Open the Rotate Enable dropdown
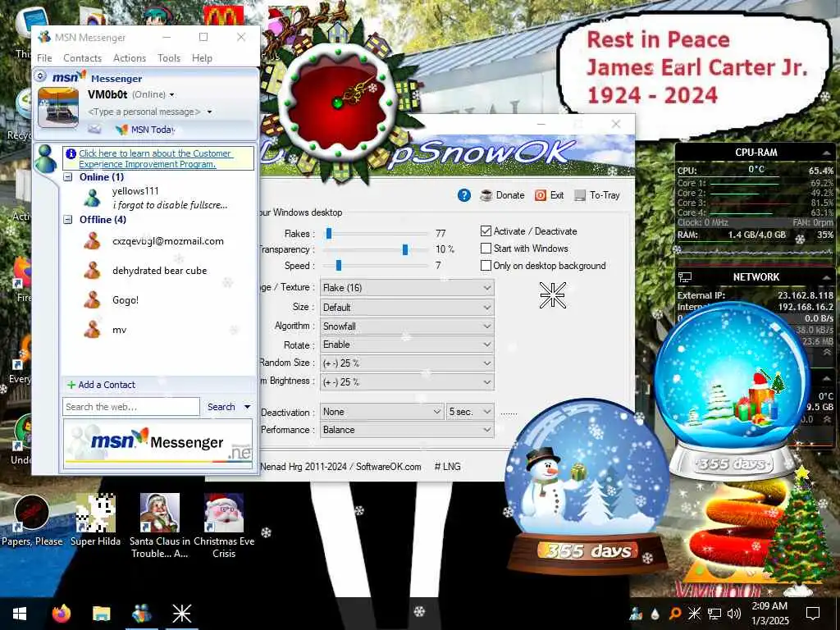The width and height of the screenshot is (840, 630). [x=407, y=345]
